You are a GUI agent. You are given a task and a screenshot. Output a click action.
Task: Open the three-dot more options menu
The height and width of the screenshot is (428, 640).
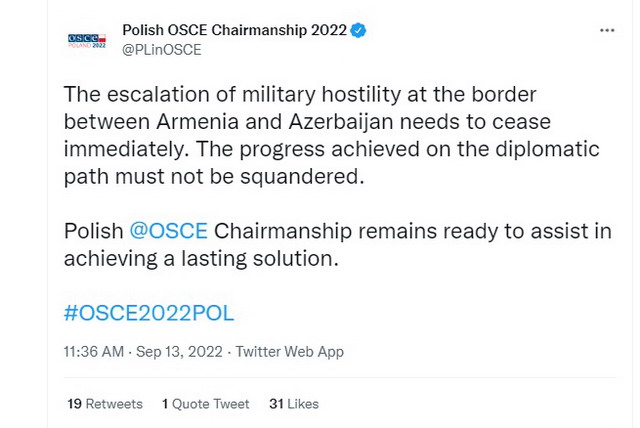pos(607,31)
